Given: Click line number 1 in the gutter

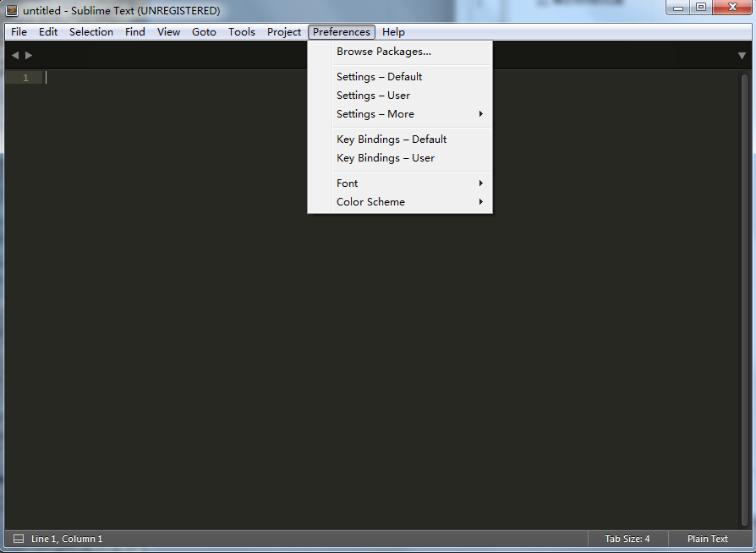Looking at the screenshot, I should (x=25, y=78).
